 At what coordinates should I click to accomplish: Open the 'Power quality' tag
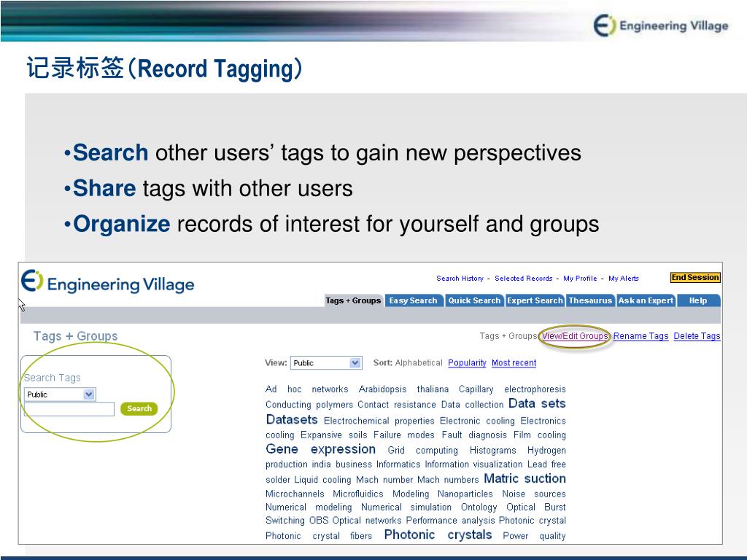[534, 536]
